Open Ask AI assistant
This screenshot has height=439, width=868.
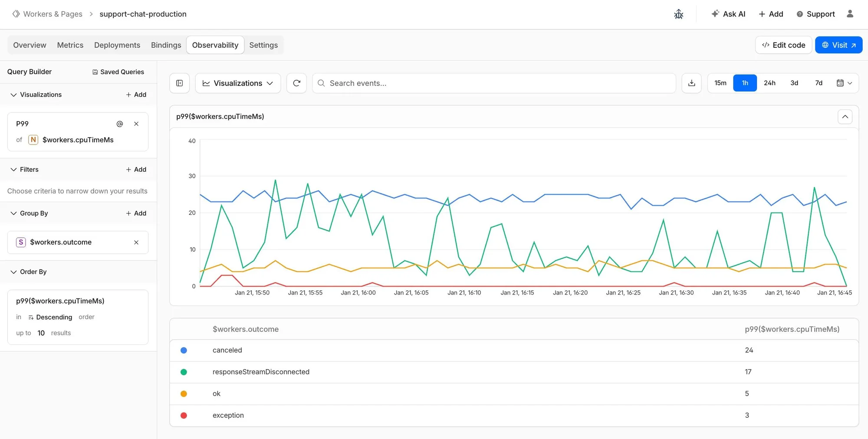[x=728, y=14]
